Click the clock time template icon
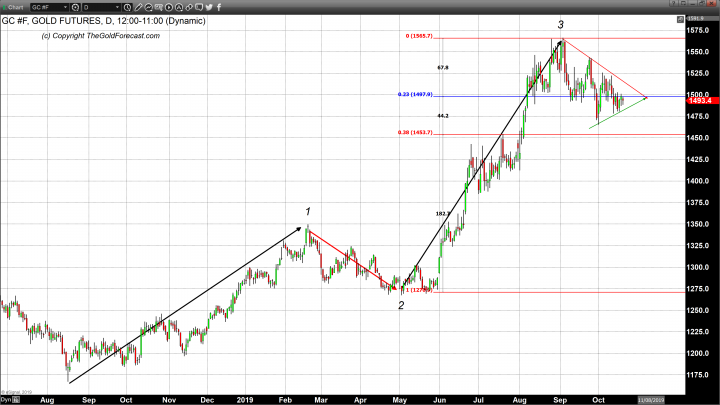Image resolution: width=720 pixels, height=405 pixels. click(x=128, y=7)
